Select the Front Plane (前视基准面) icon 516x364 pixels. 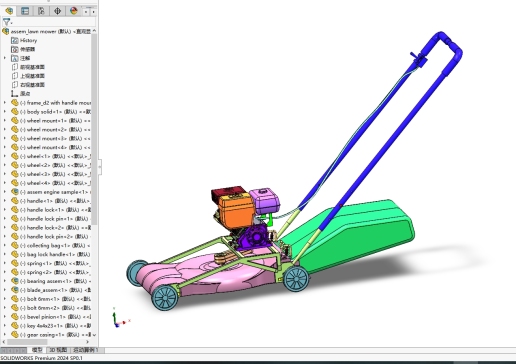(x=14, y=67)
